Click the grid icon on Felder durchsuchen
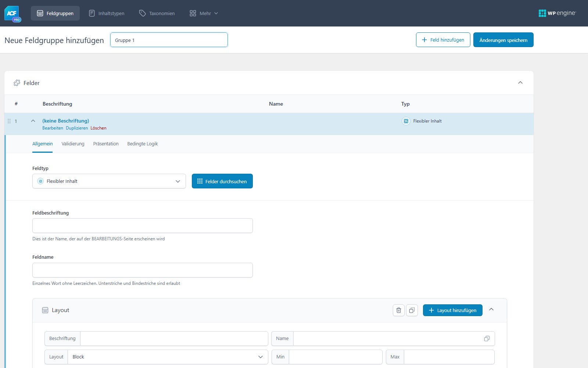The width and height of the screenshot is (588, 368). [200, 181]
